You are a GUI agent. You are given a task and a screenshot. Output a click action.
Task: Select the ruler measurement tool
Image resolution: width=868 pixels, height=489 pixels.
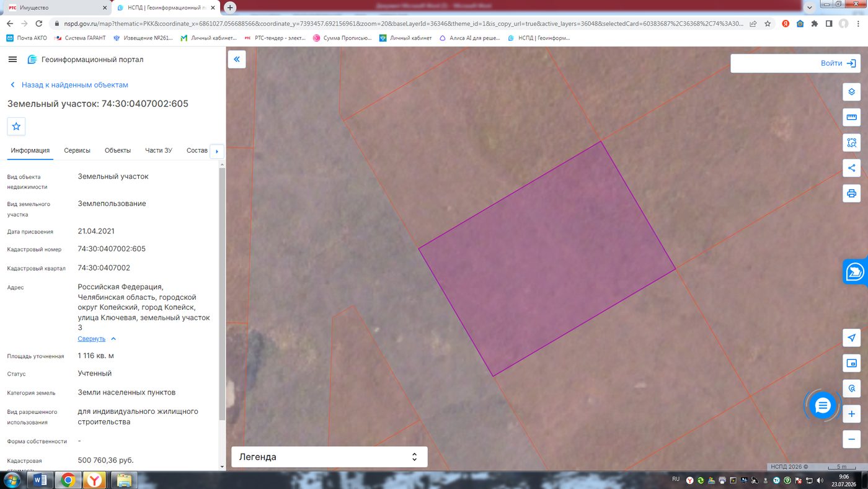click(x=851, y=117)
